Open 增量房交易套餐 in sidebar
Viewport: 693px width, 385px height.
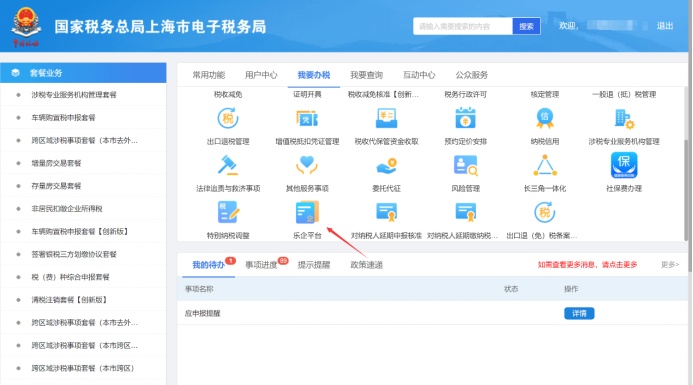click(x=56, y=163)
